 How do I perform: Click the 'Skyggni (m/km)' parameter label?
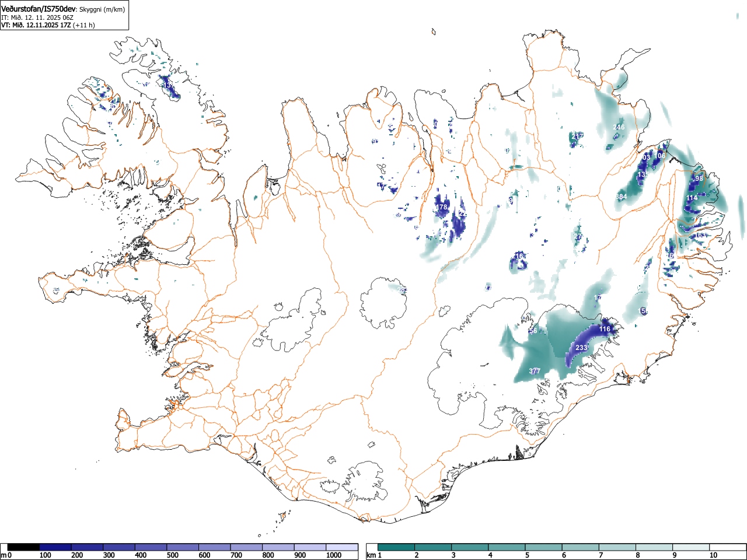[x=102, y=9]
